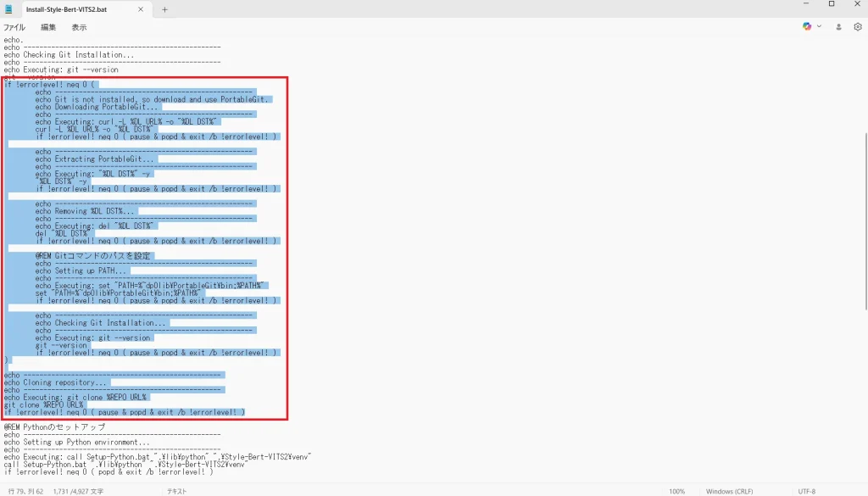Open the account profile icon
The image size is (868, 496).
(x=839, y=27)
